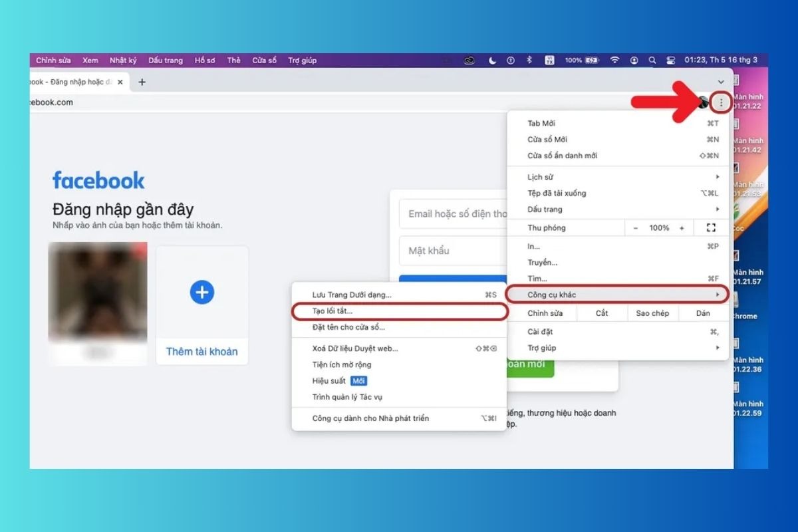Open a new tab with plus button

point(142,82)
